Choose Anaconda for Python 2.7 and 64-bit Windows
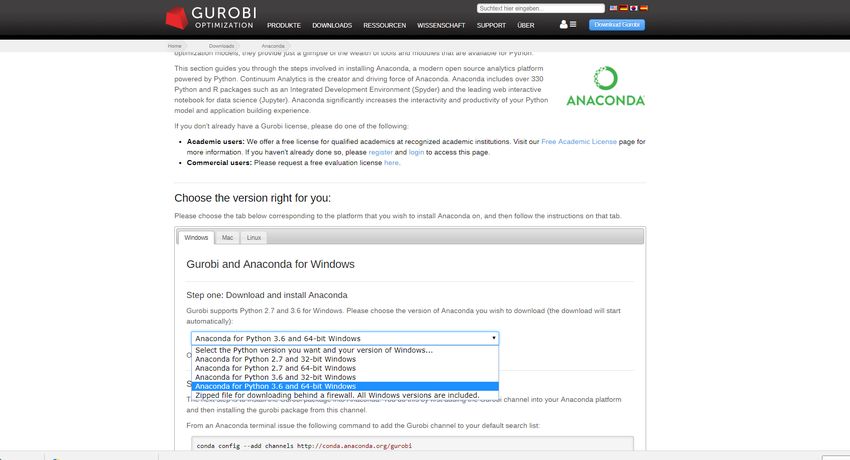Image resolution: width=850 pixels, height=460 pixels. click(345, 368)
